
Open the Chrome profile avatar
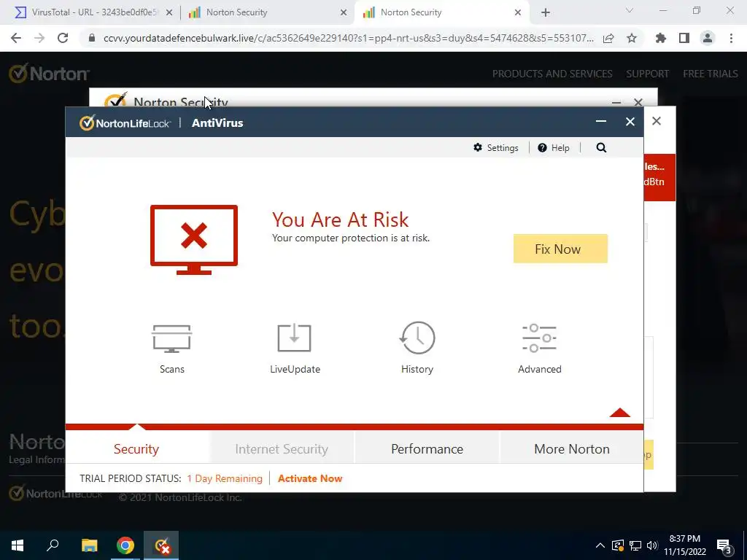tap(708, 38)
